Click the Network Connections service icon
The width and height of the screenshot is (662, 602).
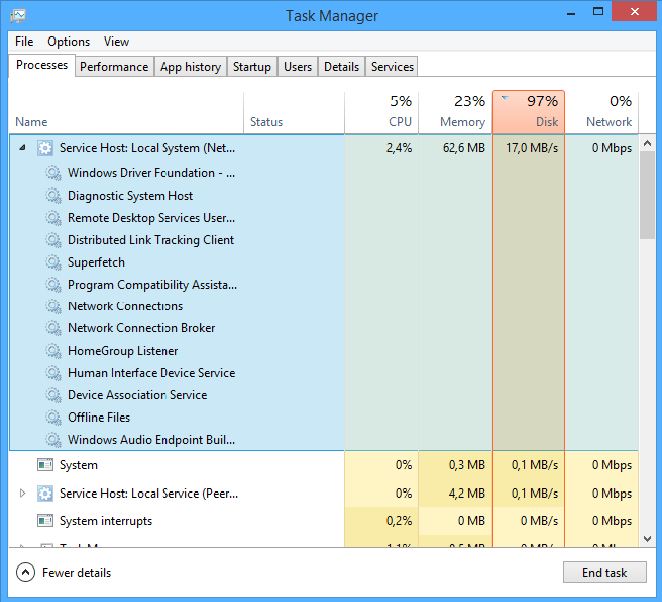coord(54,306)
